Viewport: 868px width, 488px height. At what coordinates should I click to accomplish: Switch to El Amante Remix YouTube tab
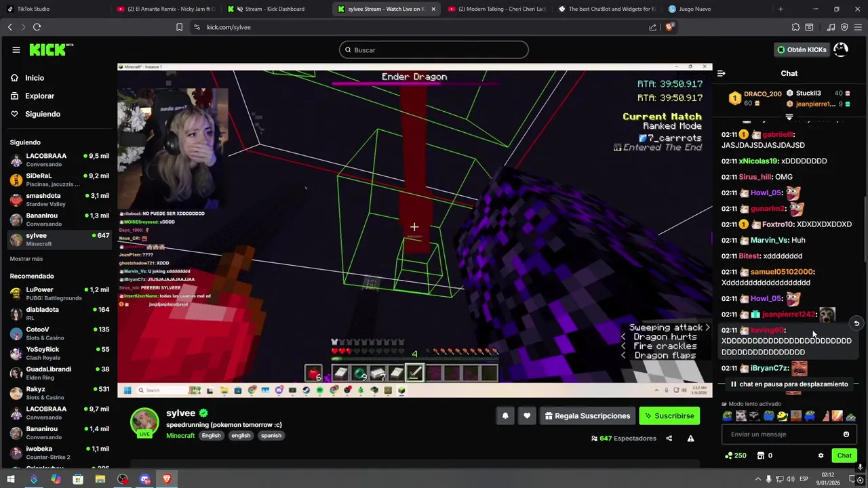[x=165, y=9]
